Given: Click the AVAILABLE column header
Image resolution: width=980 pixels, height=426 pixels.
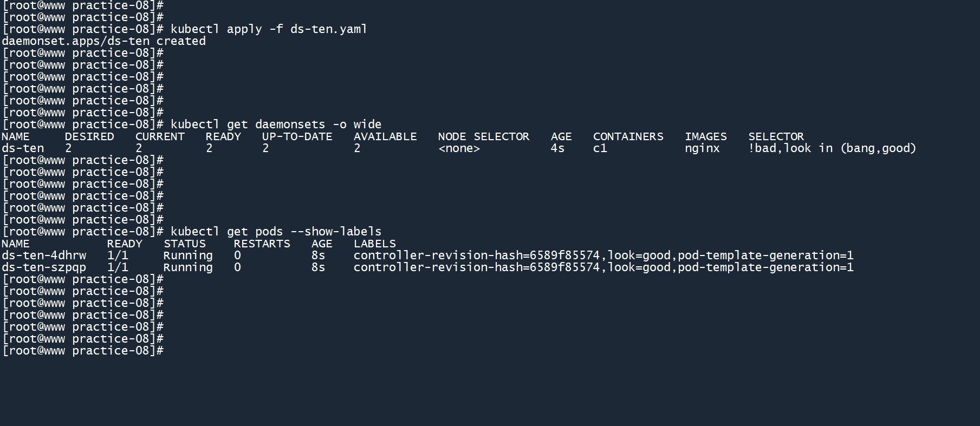Looking at the screenshot, I should [x=385, y=136].
